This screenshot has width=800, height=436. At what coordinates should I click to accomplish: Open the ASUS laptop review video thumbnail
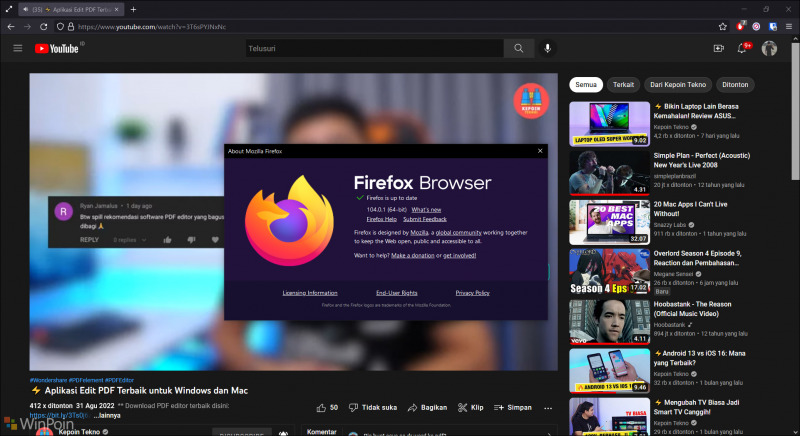pyautogui.click(x=609, y=123)
